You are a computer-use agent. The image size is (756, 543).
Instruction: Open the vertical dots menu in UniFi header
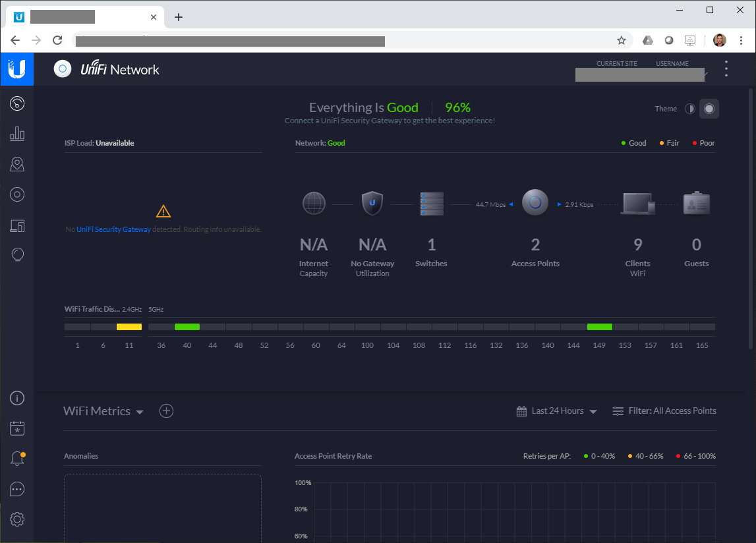pos(726,69)
